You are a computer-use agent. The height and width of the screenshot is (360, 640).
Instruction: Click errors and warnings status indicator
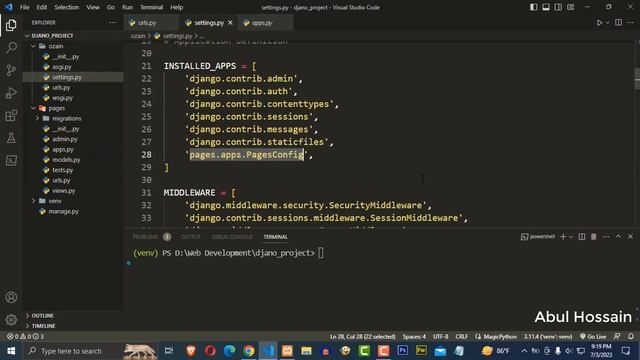(x=25, y=336)
